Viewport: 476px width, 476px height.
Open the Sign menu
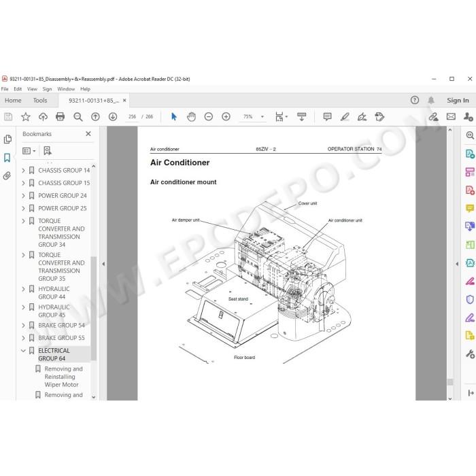pyautogui.click(x=47, y=89)
